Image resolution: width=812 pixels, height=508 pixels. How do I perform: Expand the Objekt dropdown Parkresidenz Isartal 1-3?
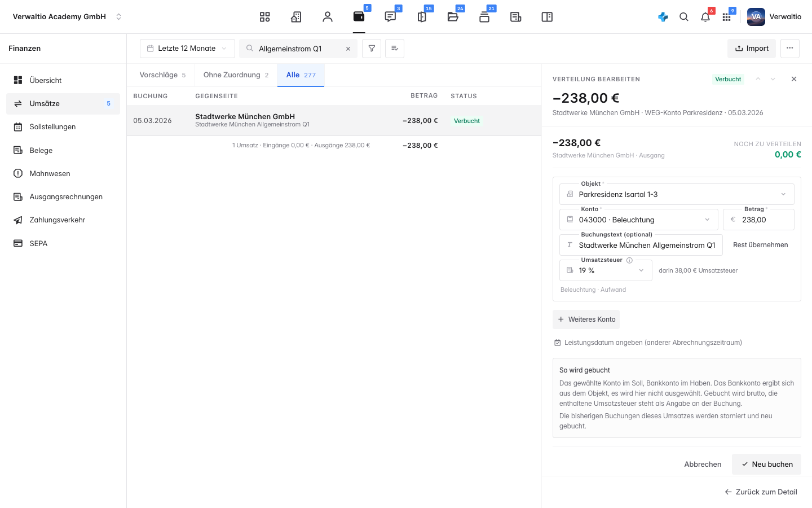coord(677,194)
